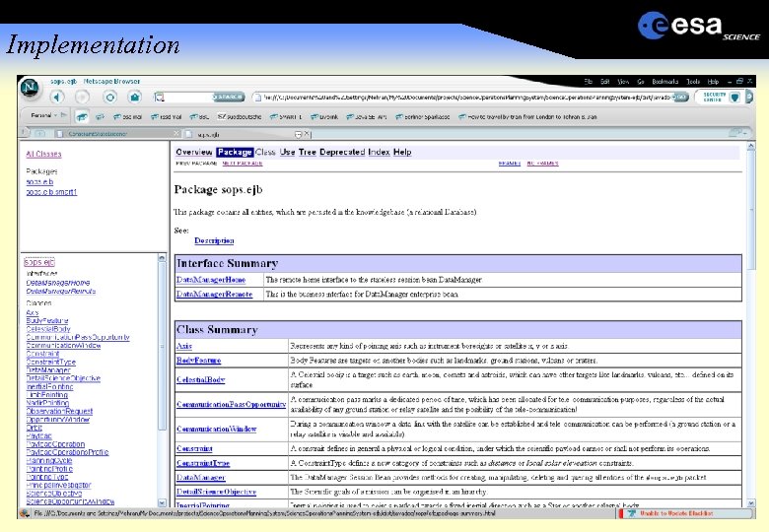Click the class list frame scroll-up arrow
769x532 pixels.
coord(163,258)
